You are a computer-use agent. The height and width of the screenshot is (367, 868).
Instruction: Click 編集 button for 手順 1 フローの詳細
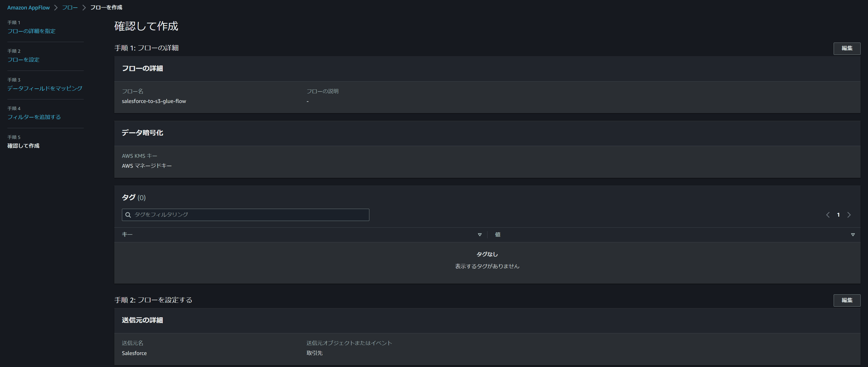tap(846, 48)
